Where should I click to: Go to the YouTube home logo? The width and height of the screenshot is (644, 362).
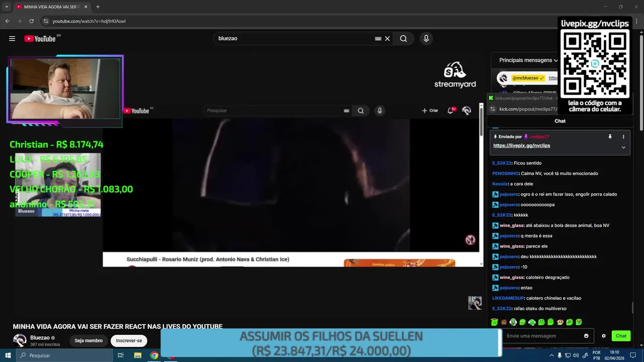(40, 39)
